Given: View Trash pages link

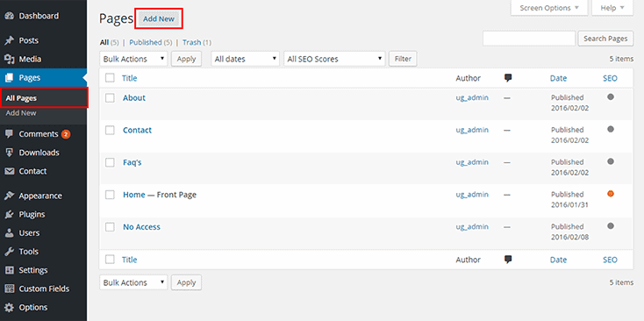Looking at the screenshot, I should click(x=192, y=42).
